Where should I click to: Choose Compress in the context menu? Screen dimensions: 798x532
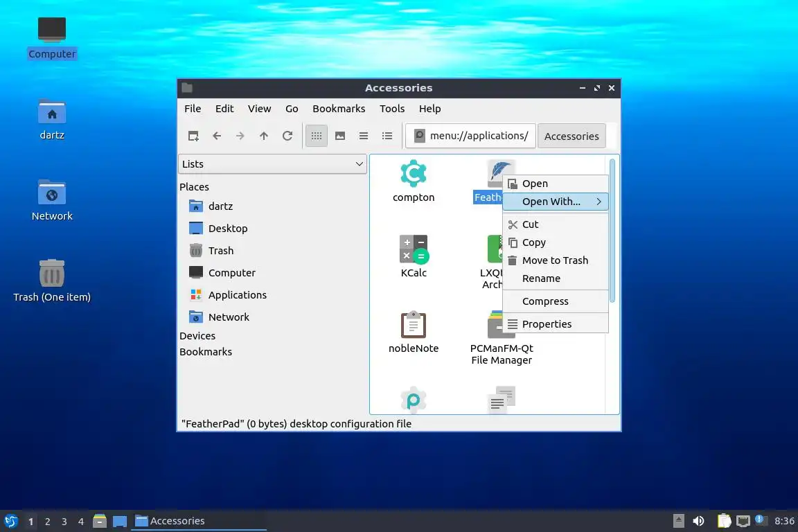click(556, 301)
